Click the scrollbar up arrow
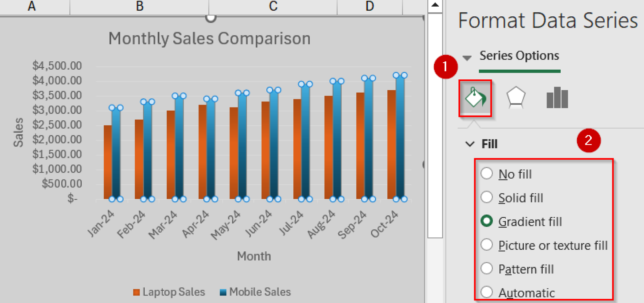This screenshot has width=644, height=303. coord(435,5)
